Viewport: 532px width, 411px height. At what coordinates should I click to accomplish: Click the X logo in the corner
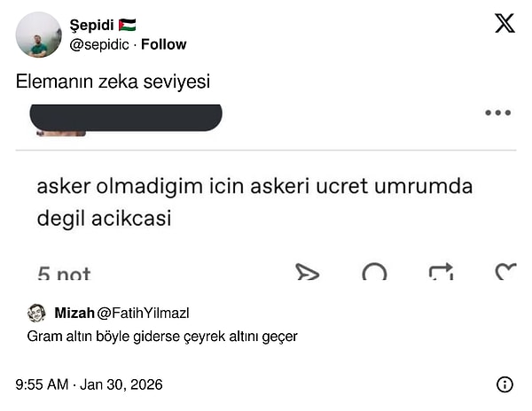coord(505,24)
